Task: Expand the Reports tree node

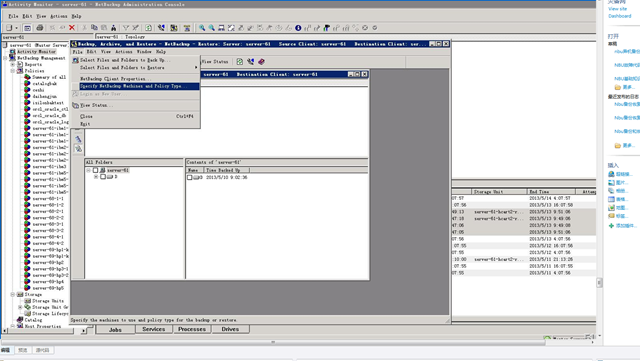Action: (13, 65)
